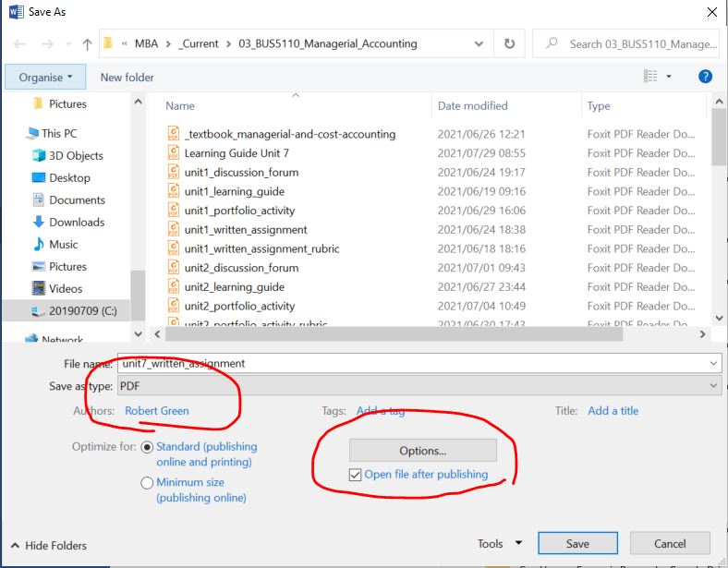Open the view options dropdown arrow
728x568 pixels.
pos(669,76)
